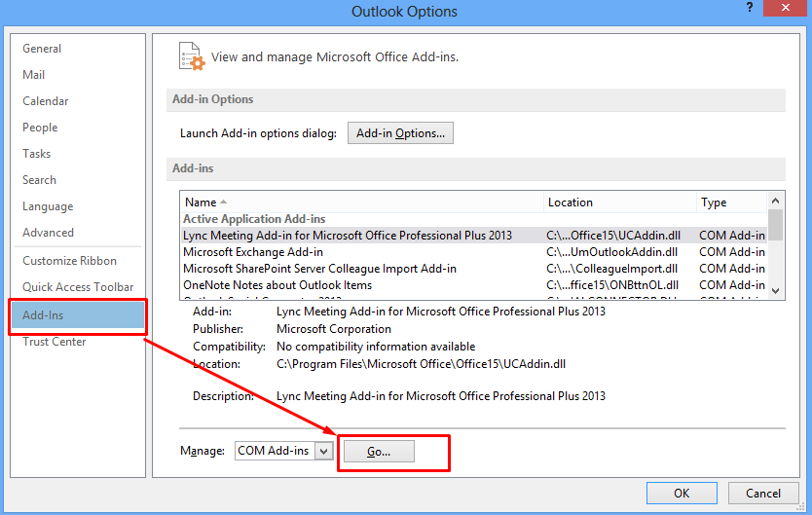This screenshot has width=812, height=515.
Task: Click the Go button beside Manage
Action: pyautogui.click(x=379, y=452)
